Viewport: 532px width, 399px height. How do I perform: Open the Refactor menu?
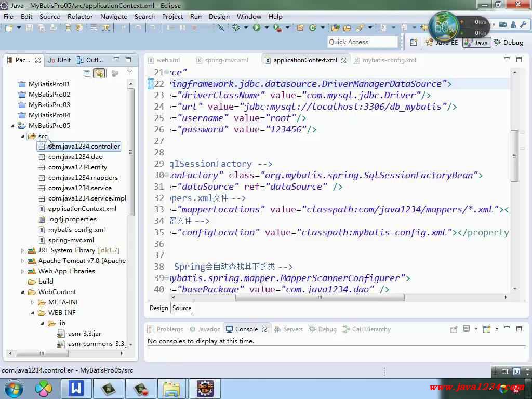(x=80, y=16)
